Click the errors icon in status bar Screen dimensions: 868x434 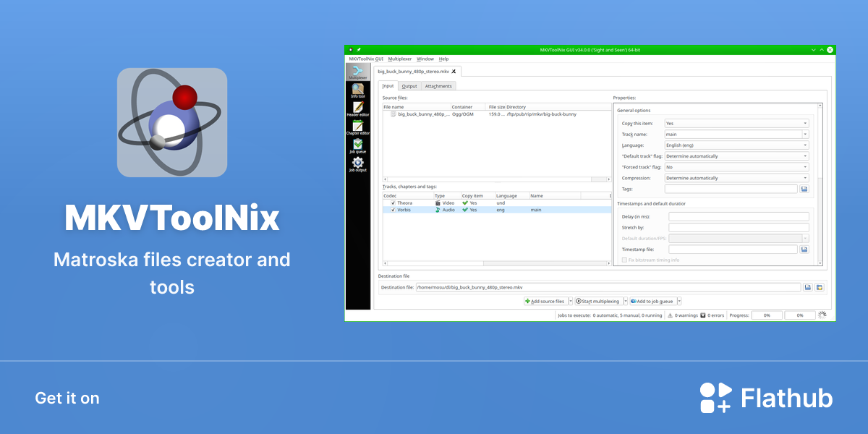(x=703, y=315)
